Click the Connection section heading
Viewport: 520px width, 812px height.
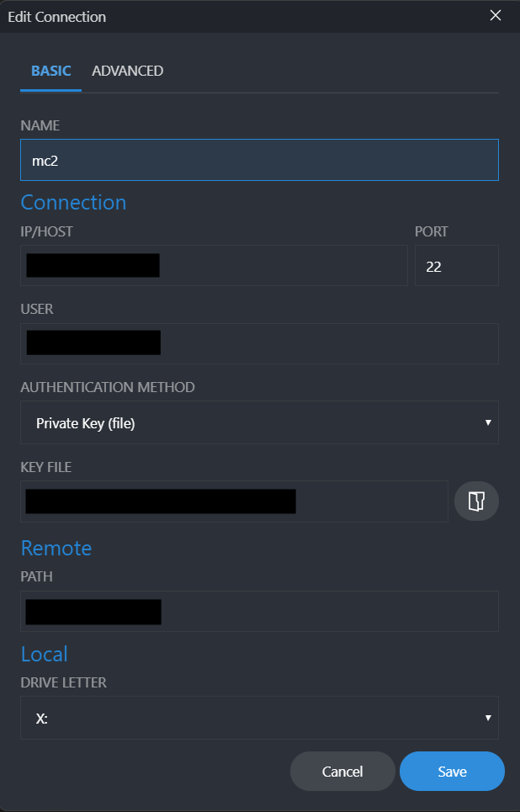(x=73, y=202)
